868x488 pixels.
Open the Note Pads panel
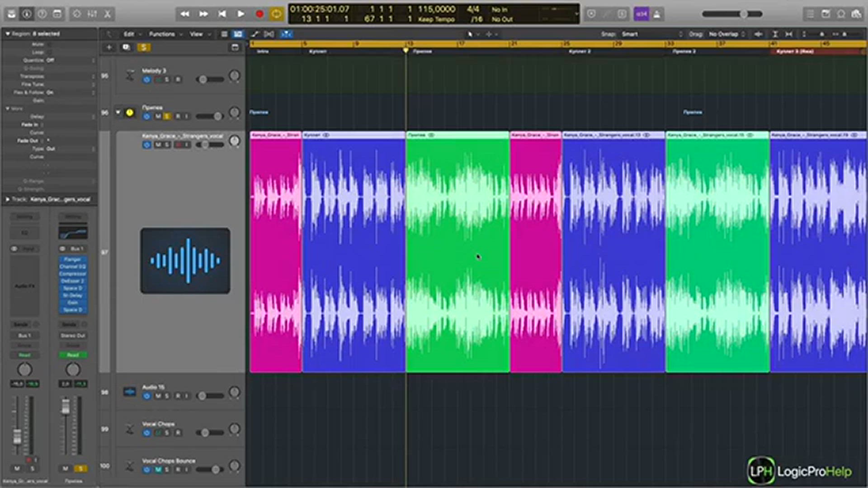[826, 14]
